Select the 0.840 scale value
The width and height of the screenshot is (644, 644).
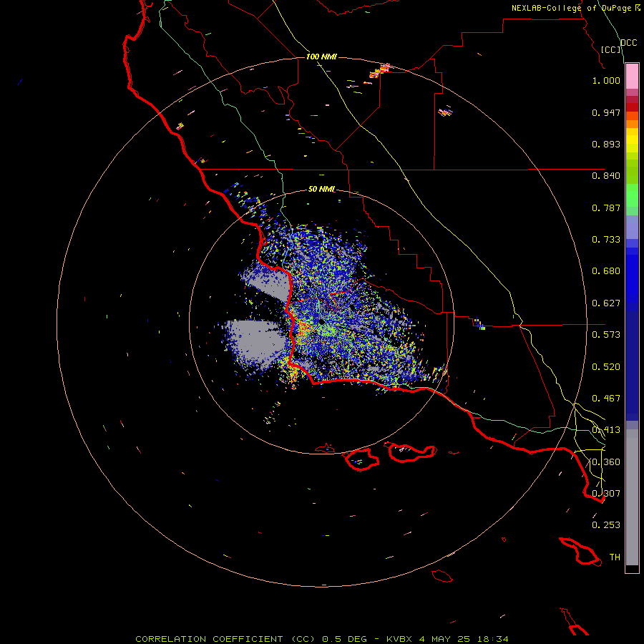(606, 176)
